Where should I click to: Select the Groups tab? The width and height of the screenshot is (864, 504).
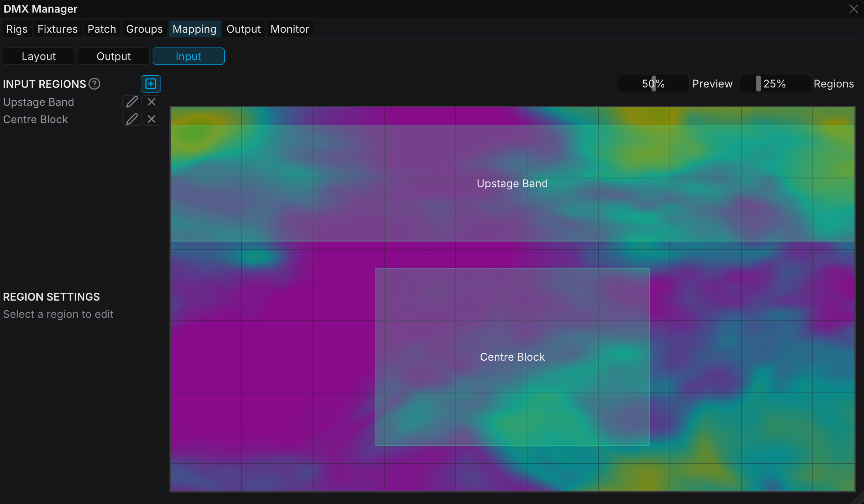point(144,29)
